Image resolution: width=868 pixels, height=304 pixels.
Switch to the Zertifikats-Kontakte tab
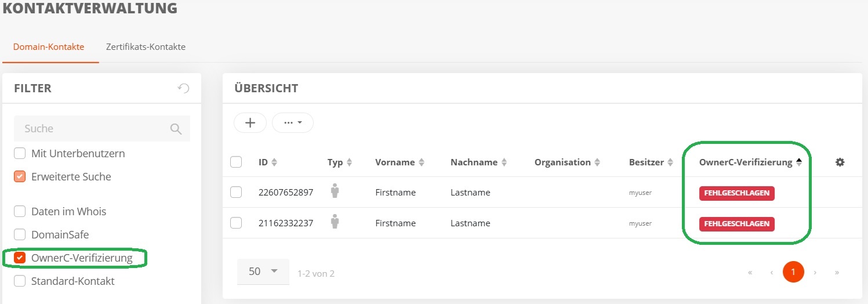pos(146,47)
